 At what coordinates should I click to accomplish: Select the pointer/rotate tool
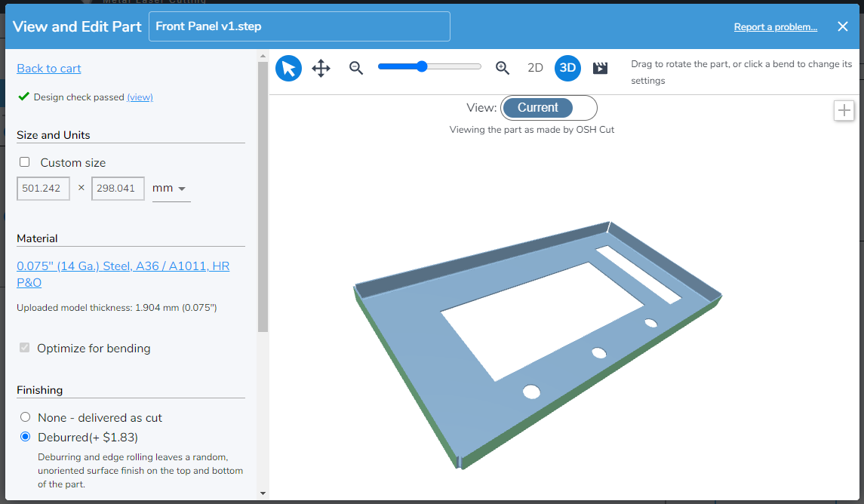click(x=288, y=69)
